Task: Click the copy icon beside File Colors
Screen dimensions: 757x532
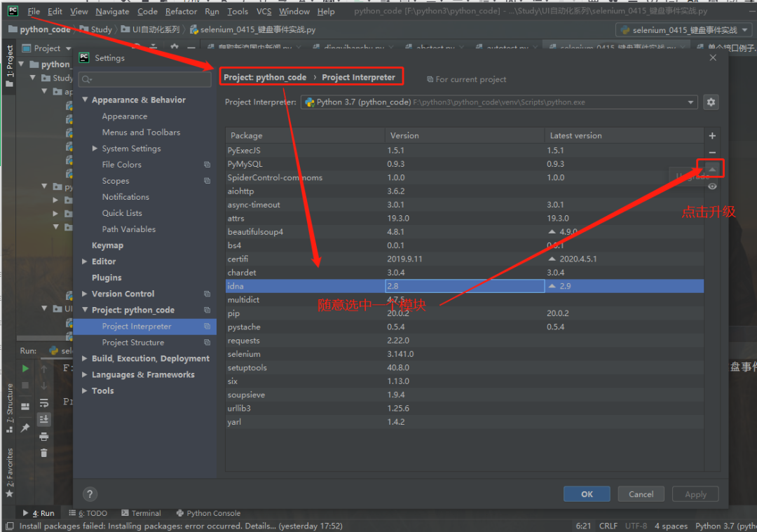Action: pyautogui.click(x=207, y=165)
